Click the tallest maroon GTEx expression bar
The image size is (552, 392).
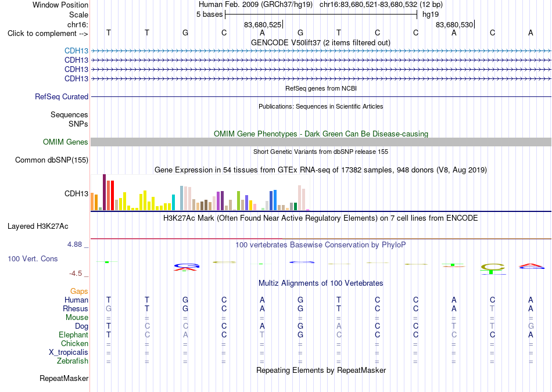(104, 192)
